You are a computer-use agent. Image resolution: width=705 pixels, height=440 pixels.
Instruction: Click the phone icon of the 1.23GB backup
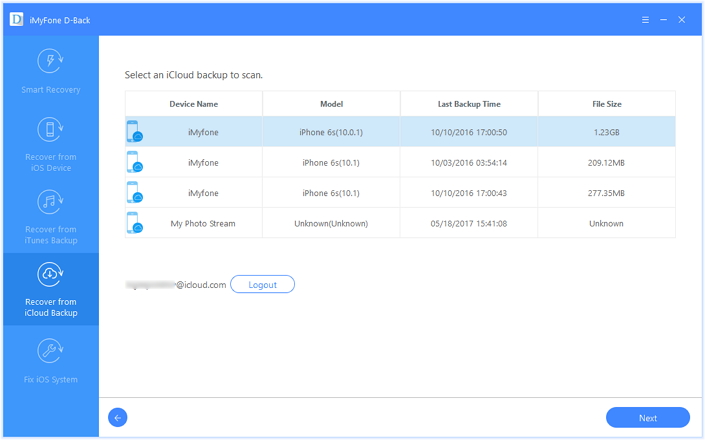(134, 132)
